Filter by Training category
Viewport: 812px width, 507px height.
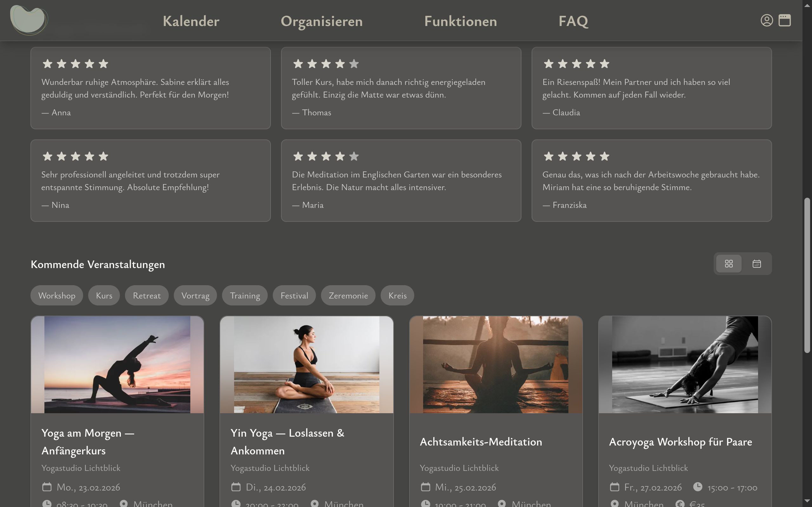pyautogui.click(x=245, y=295)
